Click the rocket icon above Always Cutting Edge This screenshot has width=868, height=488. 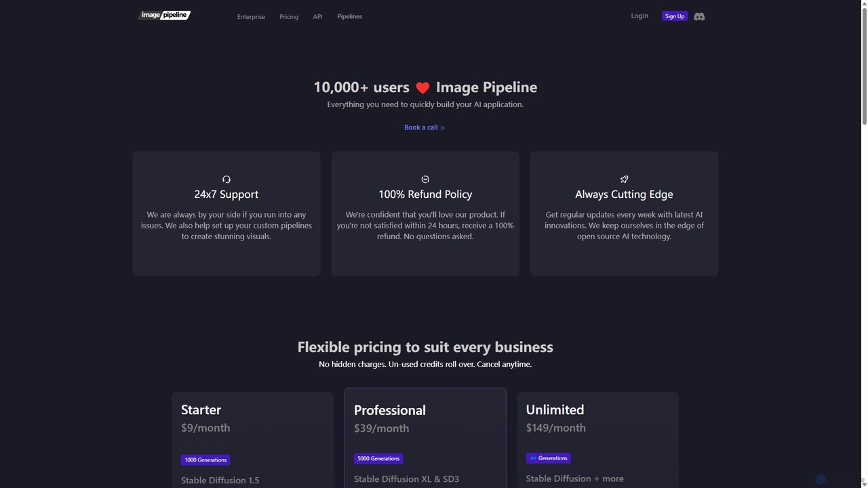[624, 180]
